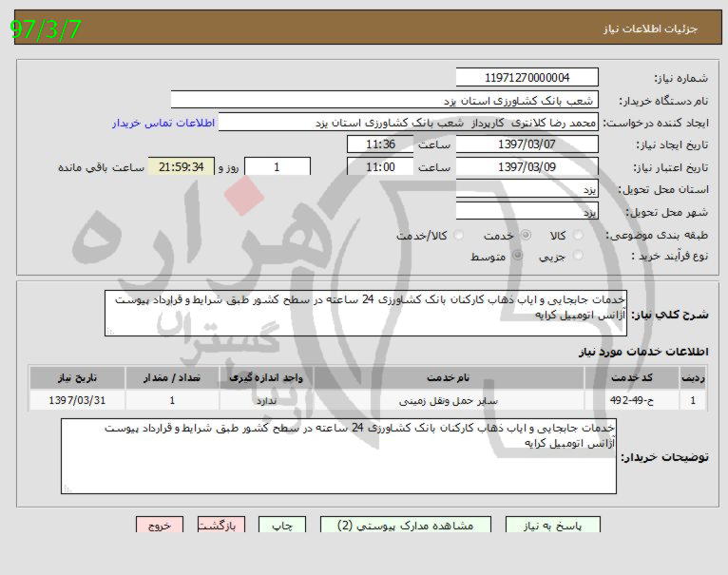
Task: Click the remaining days field showing 1
Action: click(x=278, y=166)
